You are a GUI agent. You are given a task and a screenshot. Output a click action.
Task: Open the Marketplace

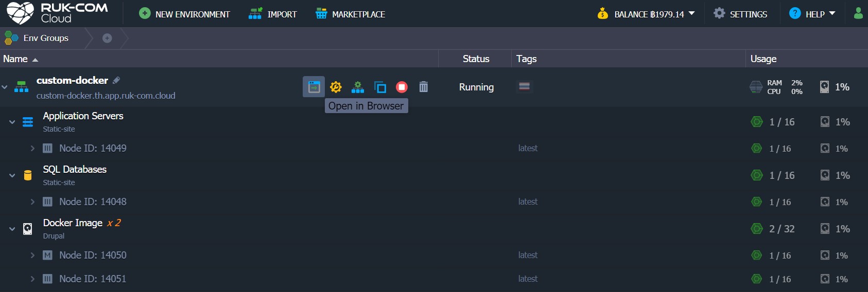coord(350,14)
